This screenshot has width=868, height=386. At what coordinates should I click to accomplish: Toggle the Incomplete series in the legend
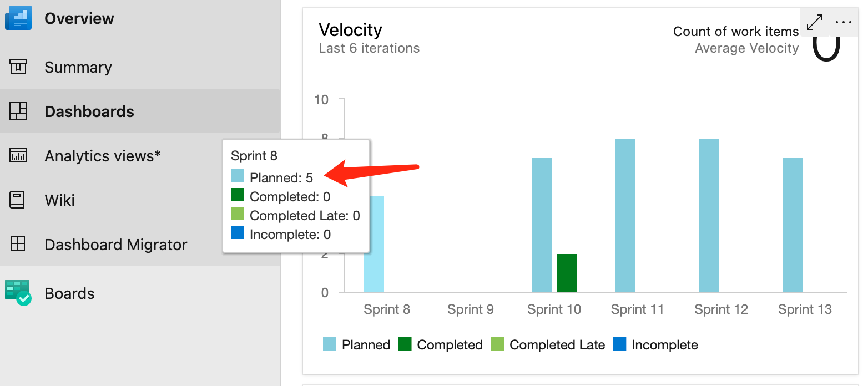[x=655, y=344]
